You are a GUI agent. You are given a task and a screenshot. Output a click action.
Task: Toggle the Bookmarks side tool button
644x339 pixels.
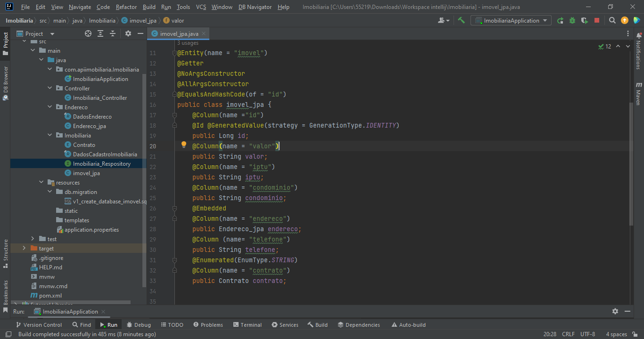tap(5, 296)
